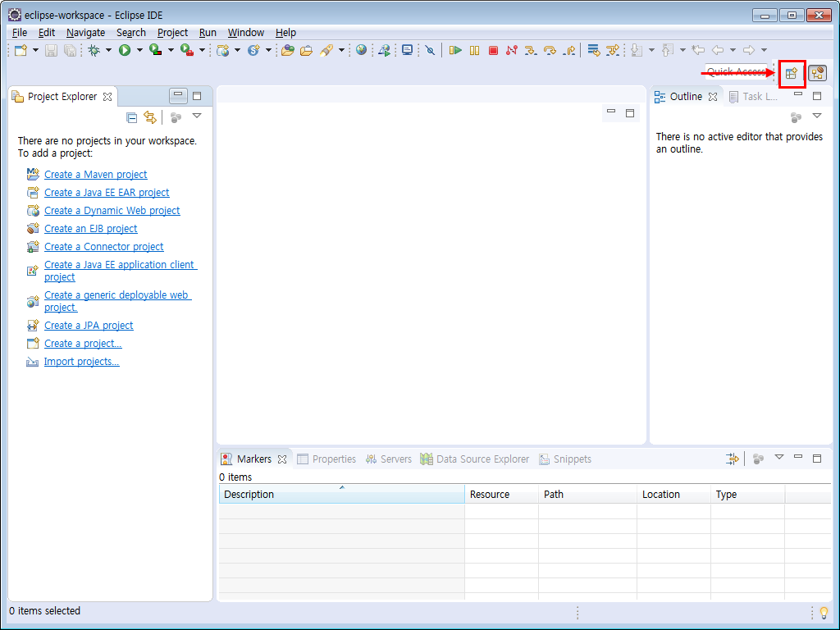Click the Create a Dynamic Web project link
The height and width of the screenshot is (630, 840).
click(x=112, y=211)
